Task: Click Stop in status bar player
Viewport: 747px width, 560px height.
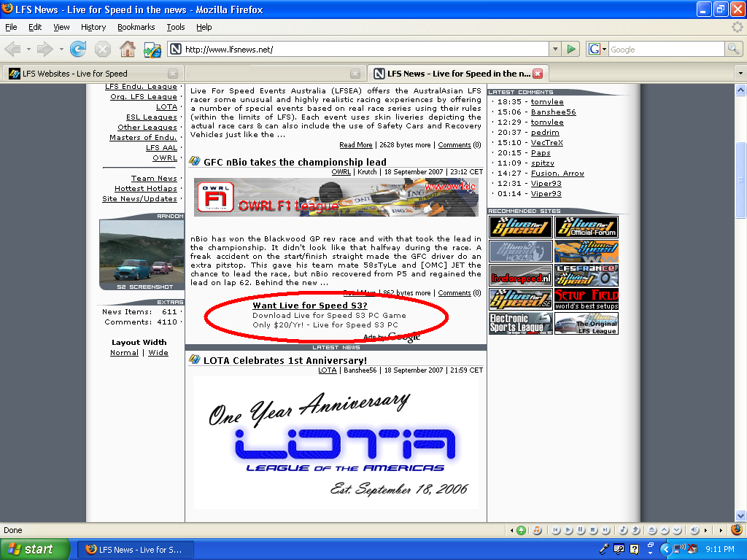Action: coord(593,530)
